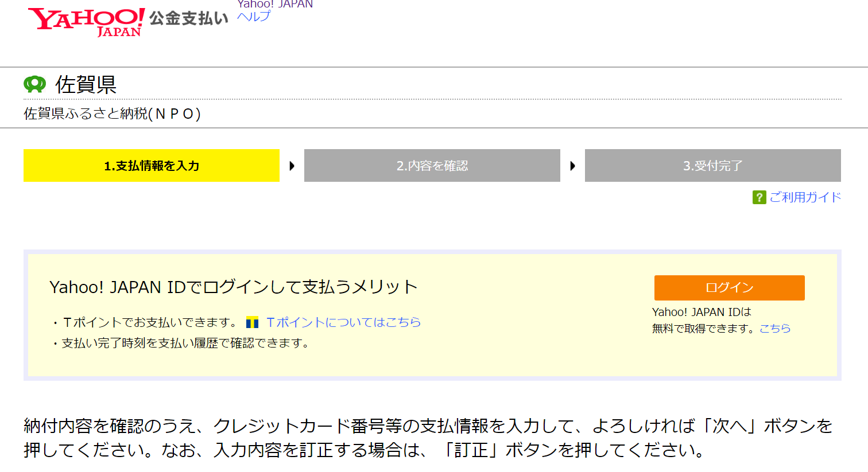Follow the Tポイントについてはこちら link
The width and height of the screenshot is (868, 472).
tap(343, 322)
